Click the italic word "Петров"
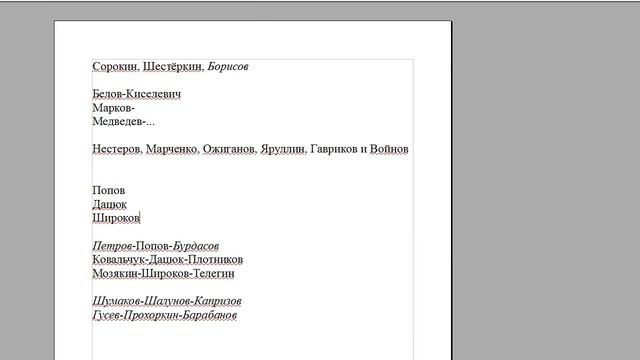 [112, 246]
